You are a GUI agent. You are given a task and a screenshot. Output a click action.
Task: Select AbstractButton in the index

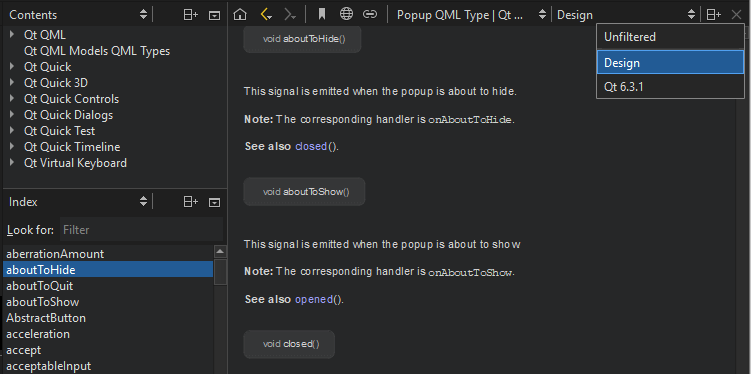coord(108,318)
